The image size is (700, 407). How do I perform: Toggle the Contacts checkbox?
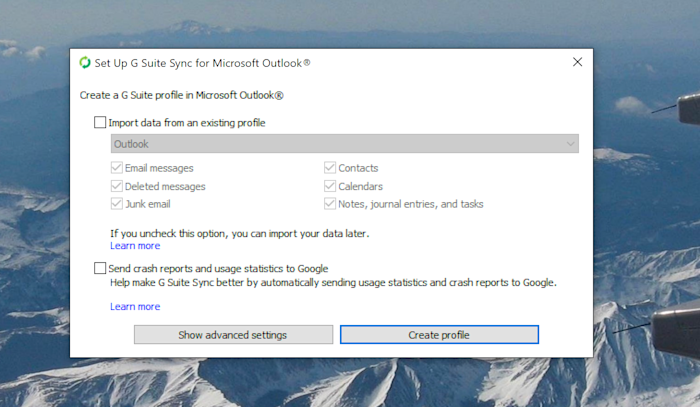point(330,168)
